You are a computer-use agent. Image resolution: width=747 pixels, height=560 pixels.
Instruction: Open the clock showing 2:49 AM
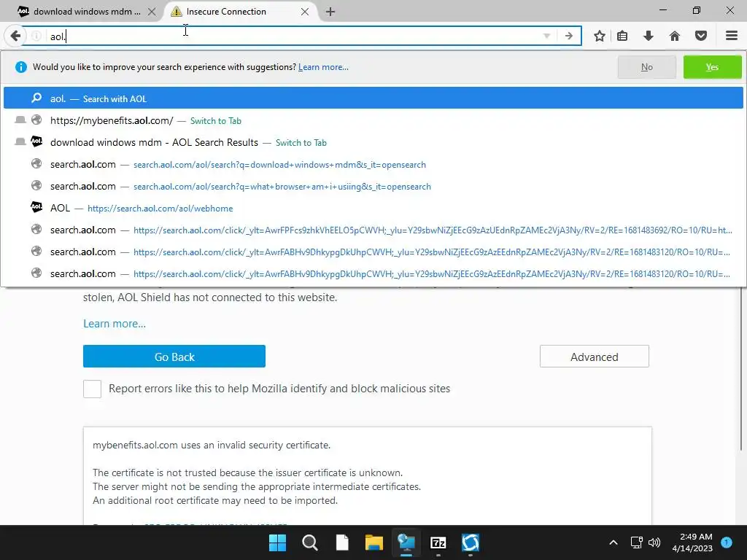click(x=692, y=542)
